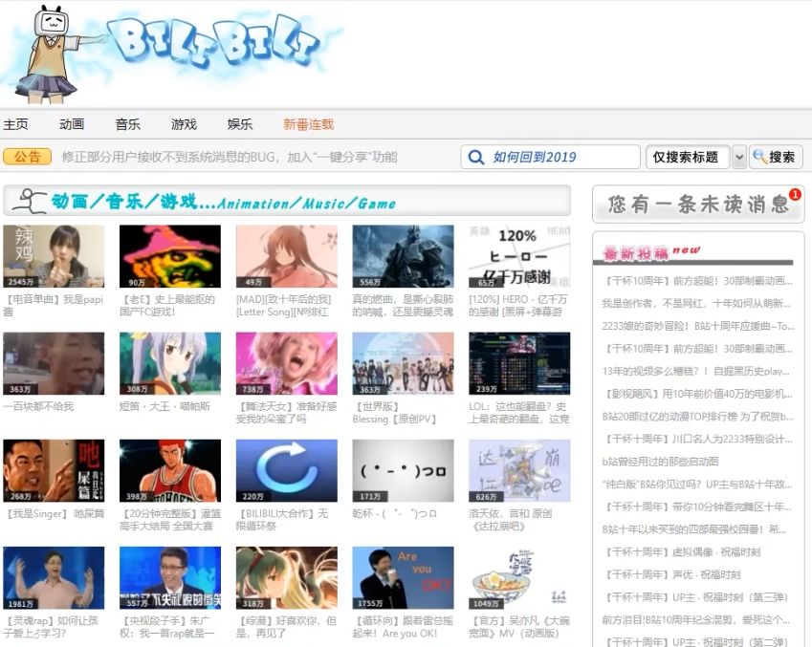Open 13年的视频多么糟糕 list entry

[696, 371]
